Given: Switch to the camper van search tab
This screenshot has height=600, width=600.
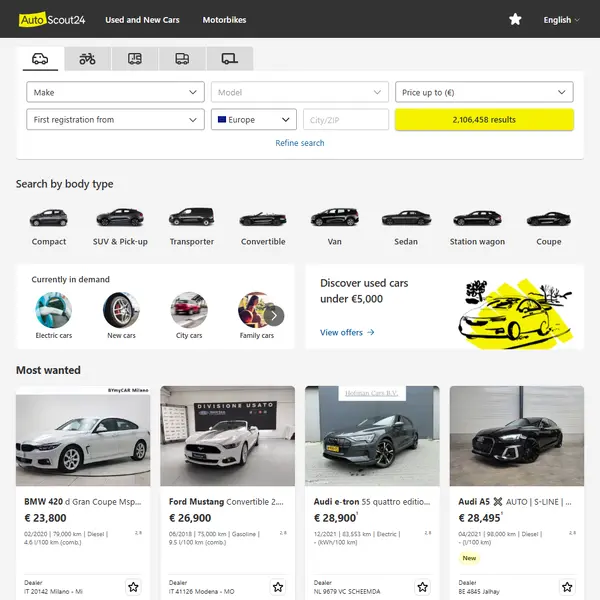Looking at the screenshot, I should (x=135, y=59).
